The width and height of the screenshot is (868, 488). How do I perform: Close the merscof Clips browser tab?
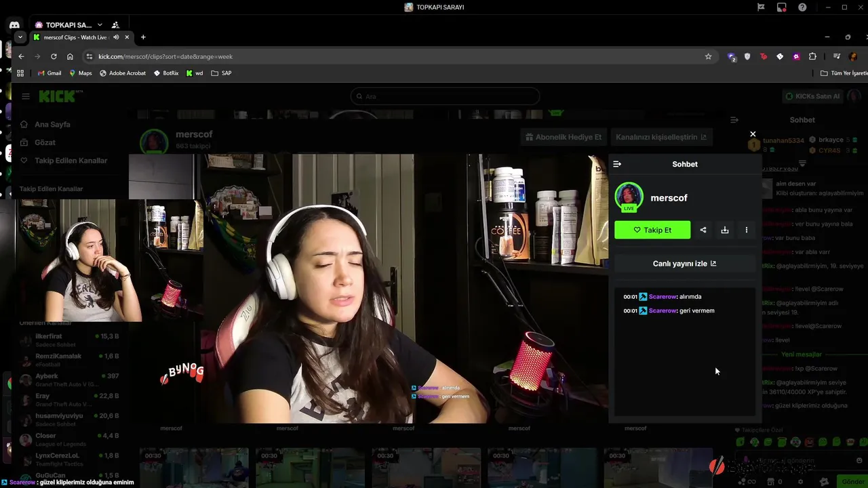tap(127, 37)
